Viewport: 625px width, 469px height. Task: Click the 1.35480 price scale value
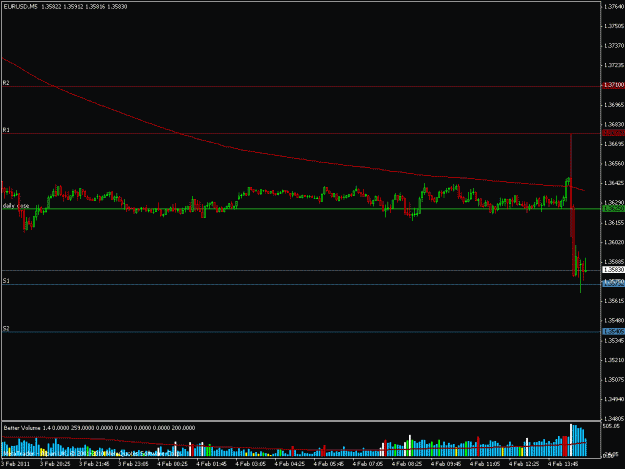614,320
